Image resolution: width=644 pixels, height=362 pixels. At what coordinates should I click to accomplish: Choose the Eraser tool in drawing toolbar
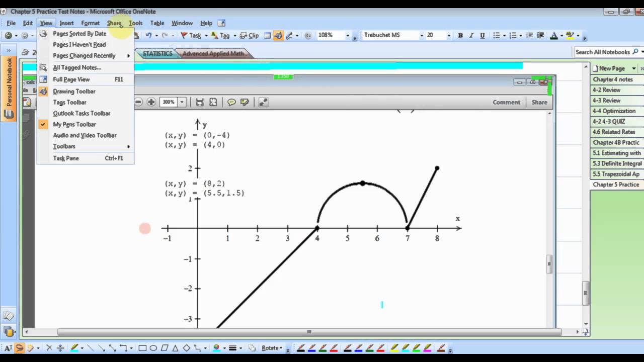(x=30, y=348)
